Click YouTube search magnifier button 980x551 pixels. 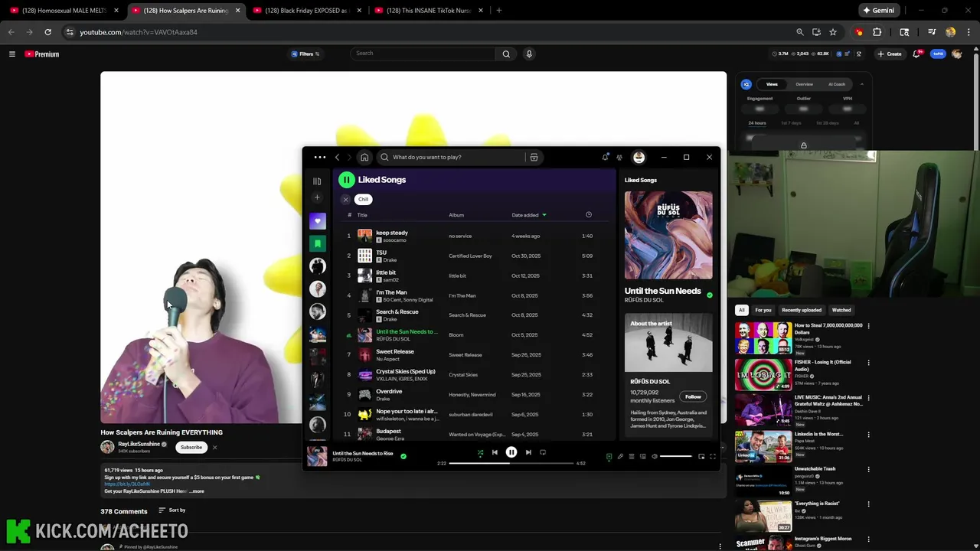506,54
